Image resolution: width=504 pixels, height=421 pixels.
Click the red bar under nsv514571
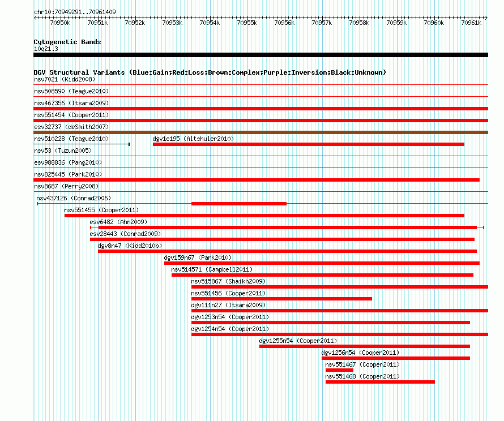tap(322, 275)
